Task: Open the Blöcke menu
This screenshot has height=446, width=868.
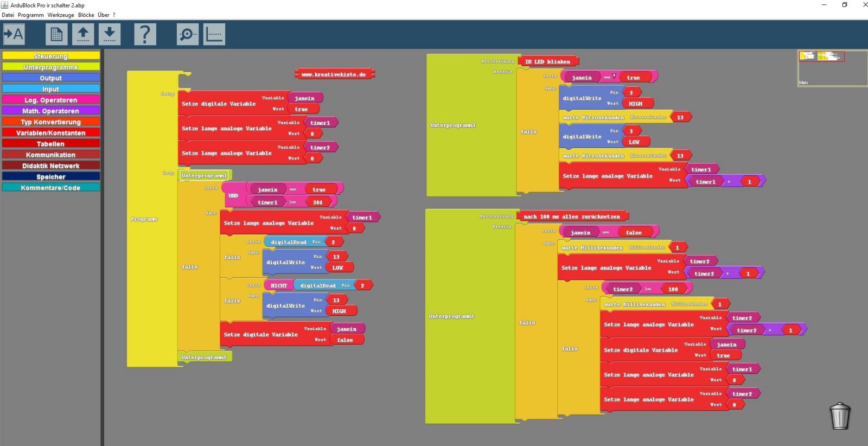Action: pos(86,15)
